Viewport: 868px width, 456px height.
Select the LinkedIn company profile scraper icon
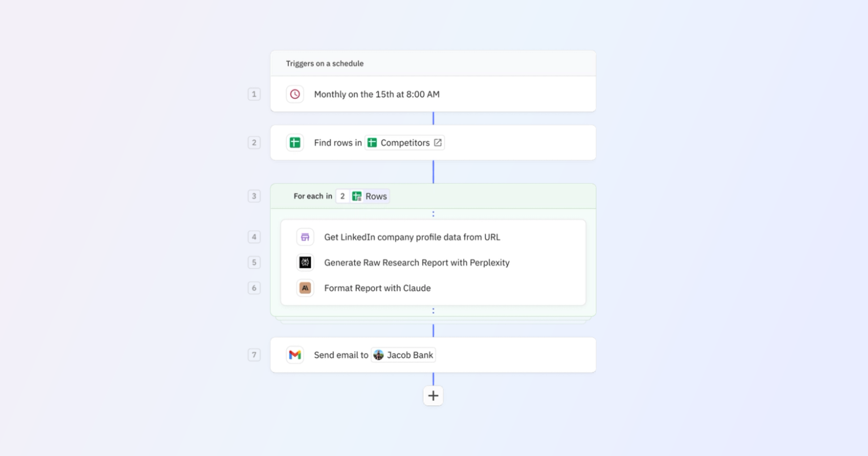305,237
